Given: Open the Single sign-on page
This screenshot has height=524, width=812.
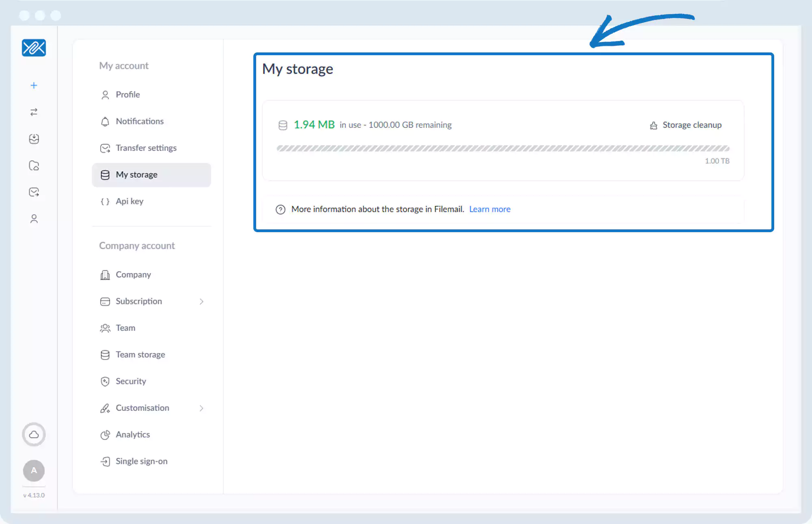Looking at the screenshot, I should (x=141, y=461).
